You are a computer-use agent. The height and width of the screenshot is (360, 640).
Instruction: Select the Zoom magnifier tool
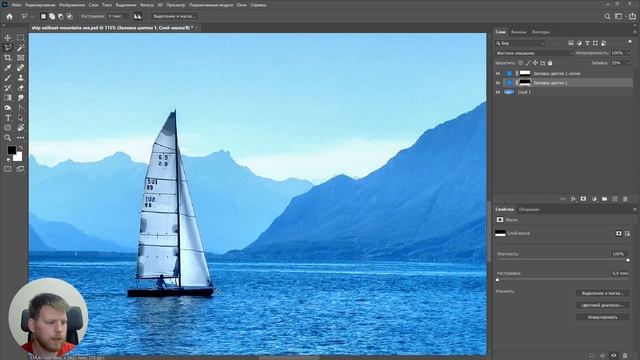(x=8, y=138)
